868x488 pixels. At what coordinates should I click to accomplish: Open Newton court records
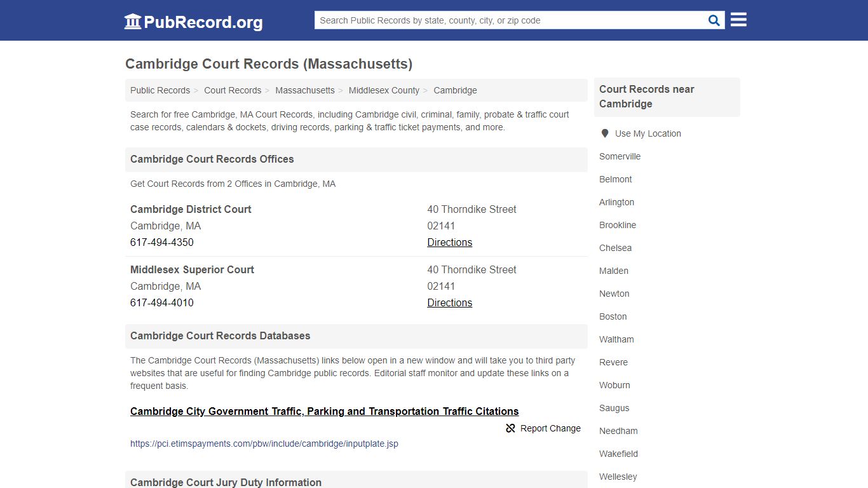tap(614, 294)
